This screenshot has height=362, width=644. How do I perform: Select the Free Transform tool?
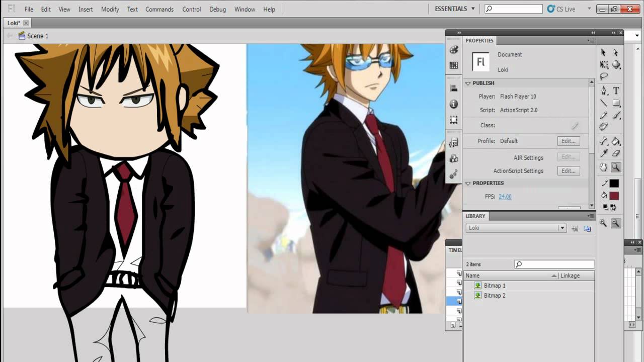pos(604,65)
